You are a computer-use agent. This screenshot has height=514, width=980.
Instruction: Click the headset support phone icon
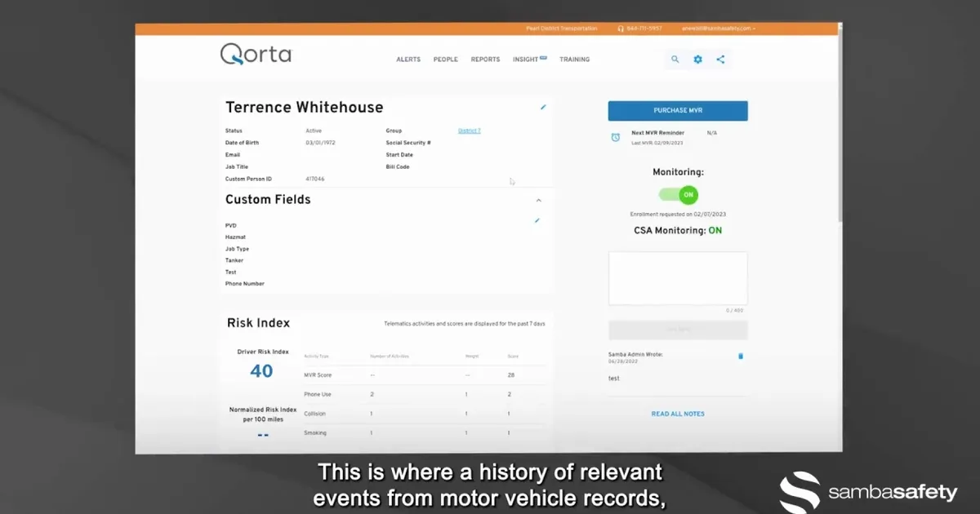coord(621,29)
